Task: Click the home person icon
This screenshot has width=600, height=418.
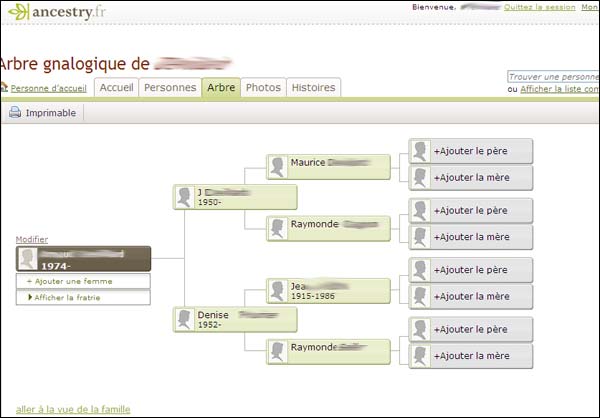Action: click(x=4, y=88)
